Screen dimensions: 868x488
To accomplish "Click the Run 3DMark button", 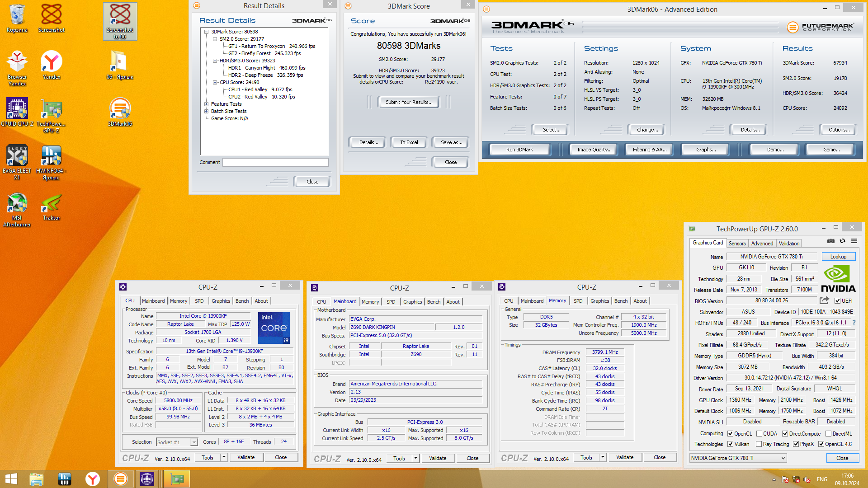I will 519,150.
